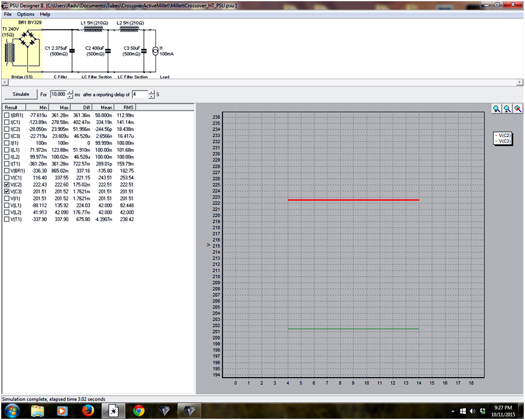Open the Options menu
525x420 pixels.
click(25, 14)
